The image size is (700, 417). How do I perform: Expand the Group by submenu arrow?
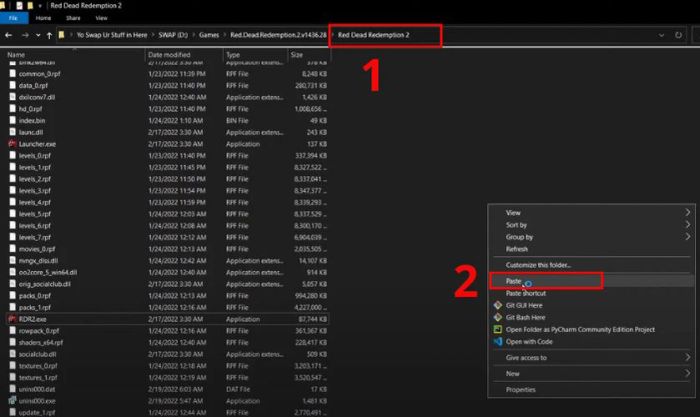point(688,237)
